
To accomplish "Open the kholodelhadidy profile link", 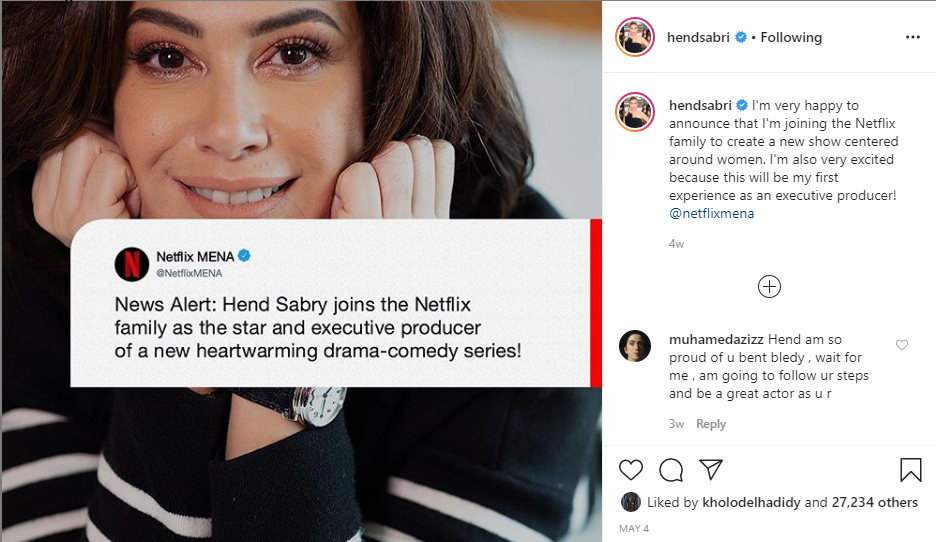I will tap(751, 502).
